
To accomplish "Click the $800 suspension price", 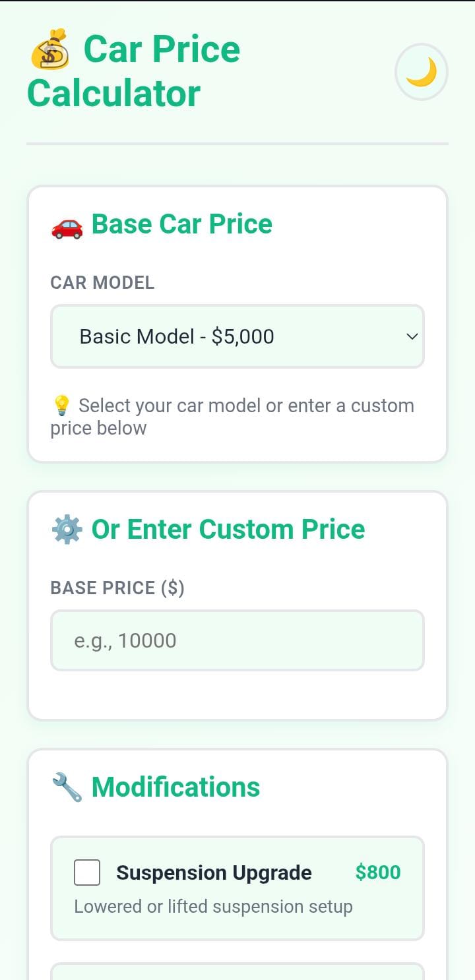I will (x=377, y=873).
